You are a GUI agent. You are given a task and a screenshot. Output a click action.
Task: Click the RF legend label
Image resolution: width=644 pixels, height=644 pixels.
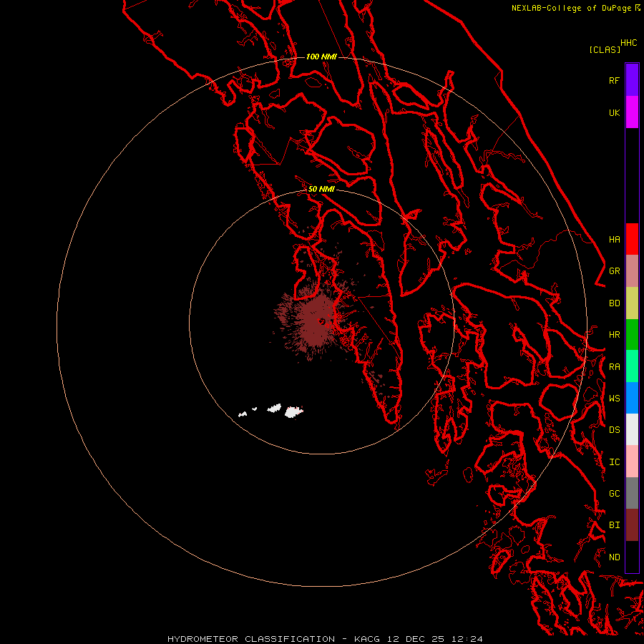tap(614, 80)
